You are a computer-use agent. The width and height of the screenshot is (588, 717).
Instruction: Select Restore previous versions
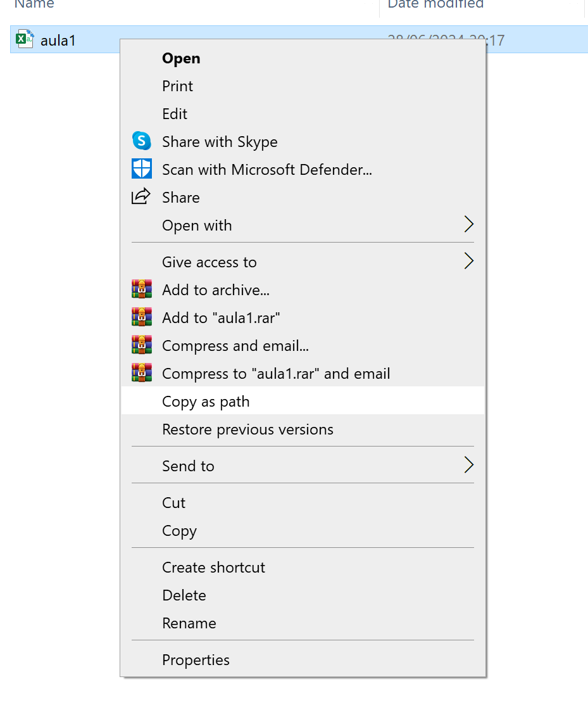coord(247,429)
